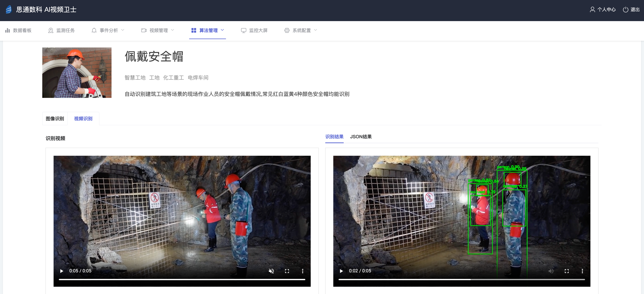Click the 佩戴安全帽 algorithm thumbnail image
Viewport: 644px width, 294px height.
tap(77, 73)
